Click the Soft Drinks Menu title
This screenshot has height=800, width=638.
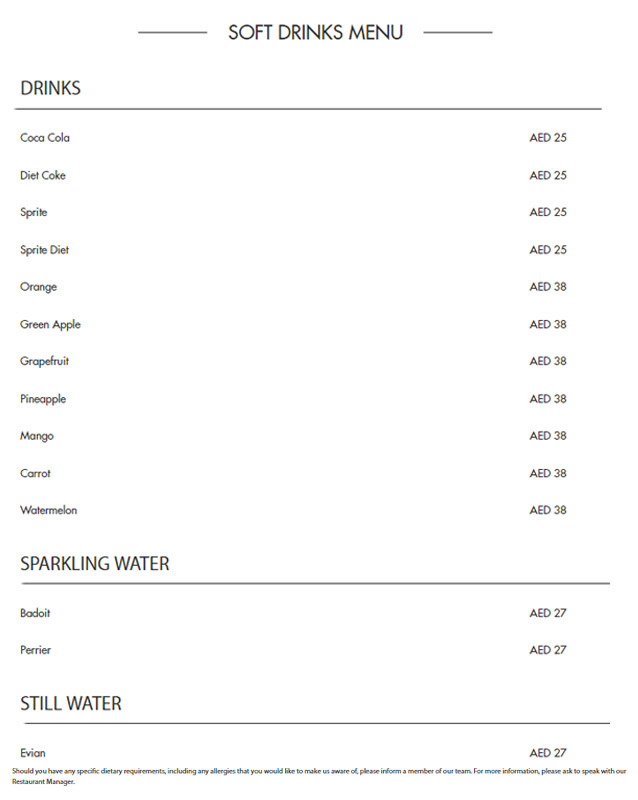click(x=315, y=32)
